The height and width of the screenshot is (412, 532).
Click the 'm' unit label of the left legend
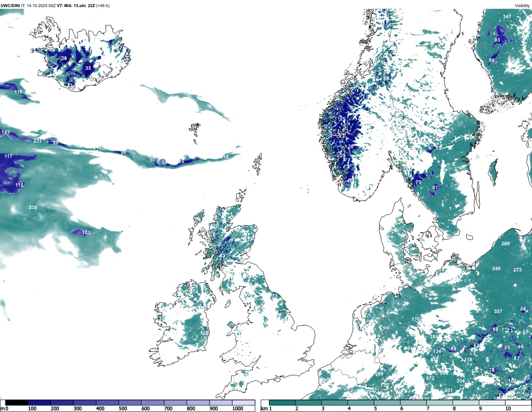click(2, 409)
